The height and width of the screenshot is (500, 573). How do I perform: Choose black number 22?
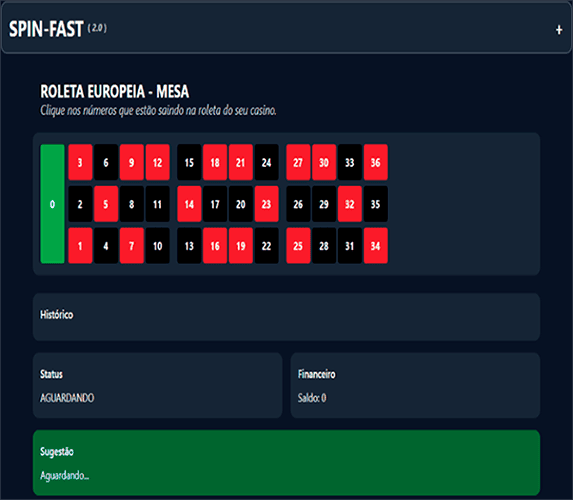click(266, 246)
